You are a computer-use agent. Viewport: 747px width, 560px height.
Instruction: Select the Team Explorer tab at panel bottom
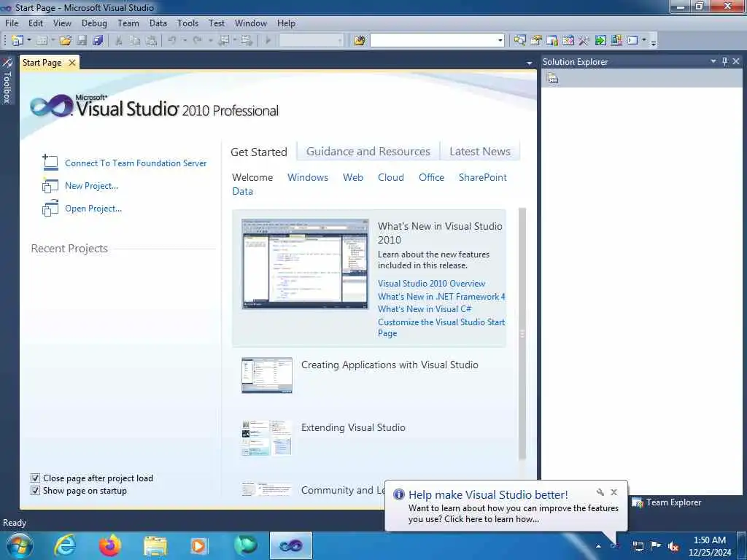667,502
